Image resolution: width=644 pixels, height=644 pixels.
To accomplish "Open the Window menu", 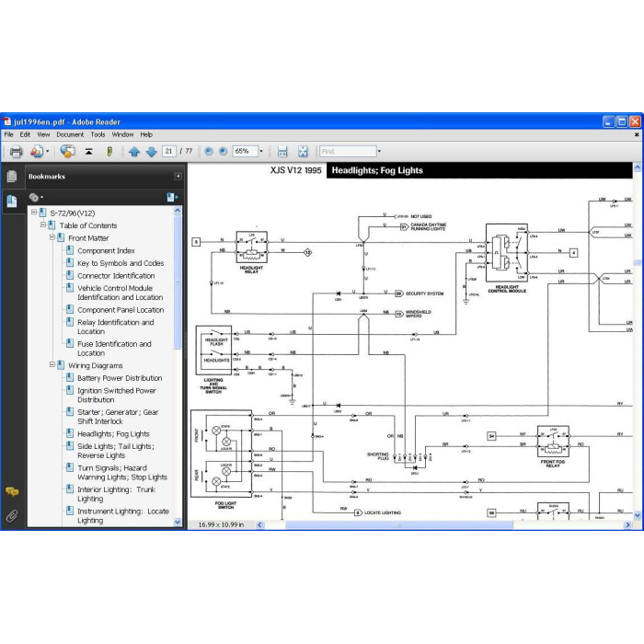I will click(122, 134).
